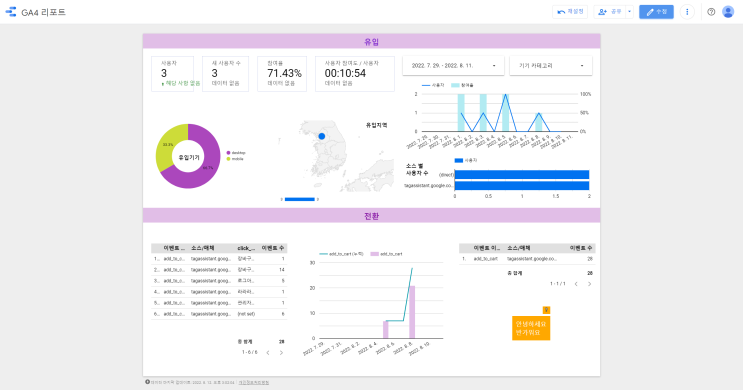Open the 기기 카테고리 filter dropdown
This screenshot has width=743, height=390.
pyautogui.click(x=551, y=66)
